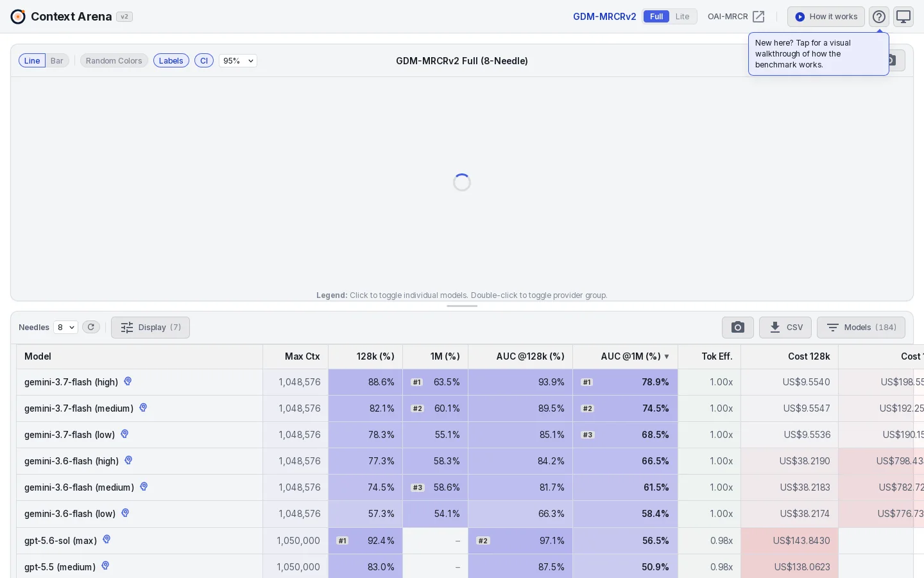This screenshot has width=924, height=578.
Task: Sort by the Tok Eff. column header
Action: coord(710,356)
